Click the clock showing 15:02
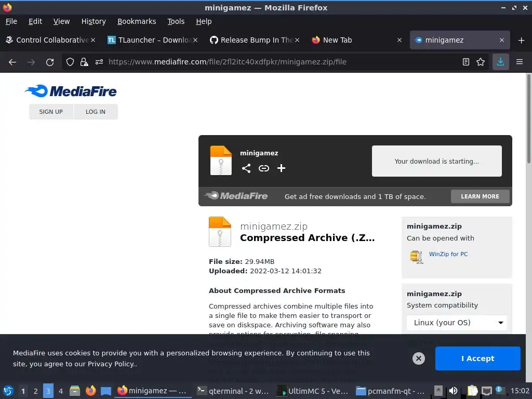Image resolution: width=532 pixels, height=399 pixels. 520,391
